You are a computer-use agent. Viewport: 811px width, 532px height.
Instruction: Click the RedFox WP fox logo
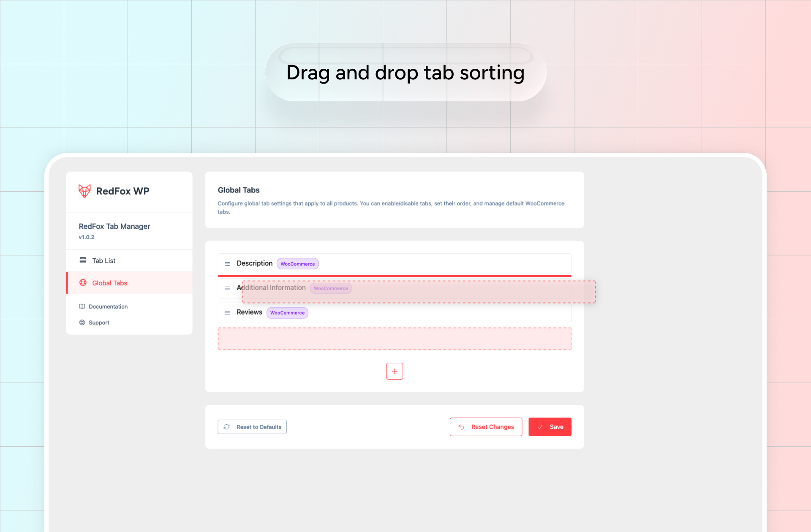[x=84, y=191]
